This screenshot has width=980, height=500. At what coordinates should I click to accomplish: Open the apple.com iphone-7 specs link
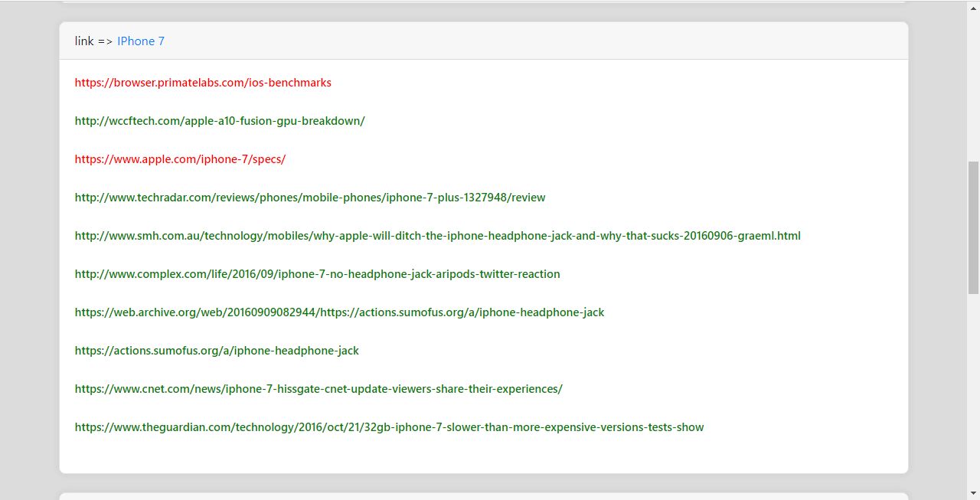[x=180, y=159]
